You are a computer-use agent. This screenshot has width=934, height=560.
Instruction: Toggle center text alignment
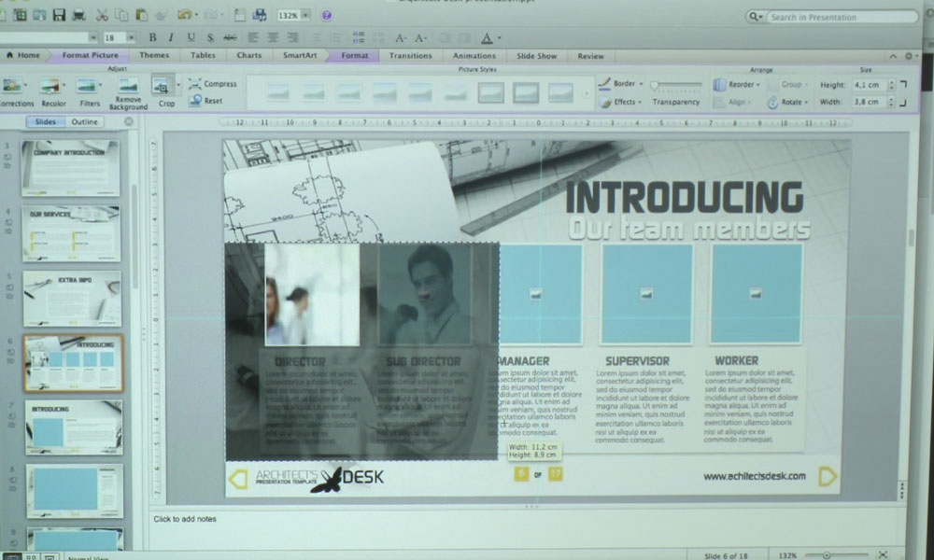click(x=273, y=37)
